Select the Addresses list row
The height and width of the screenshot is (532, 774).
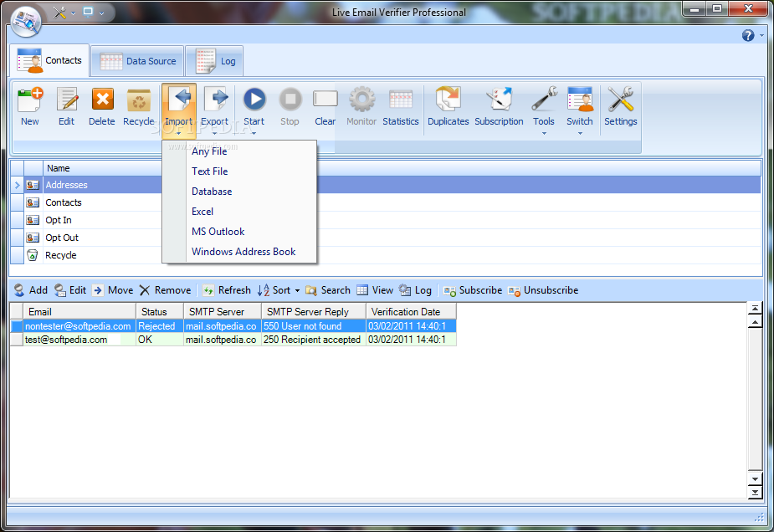385,185
